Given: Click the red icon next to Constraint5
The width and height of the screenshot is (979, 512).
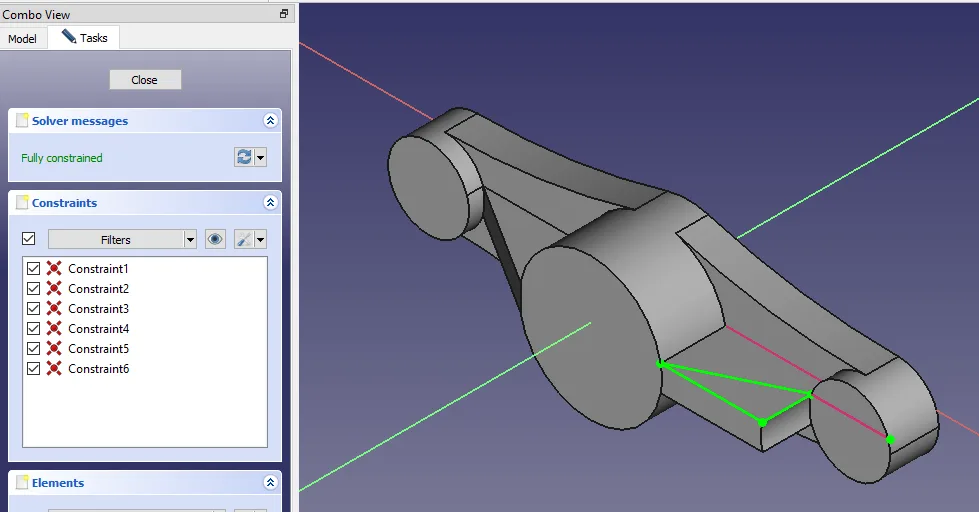Looking at the screenshot, I should point(54,349).
